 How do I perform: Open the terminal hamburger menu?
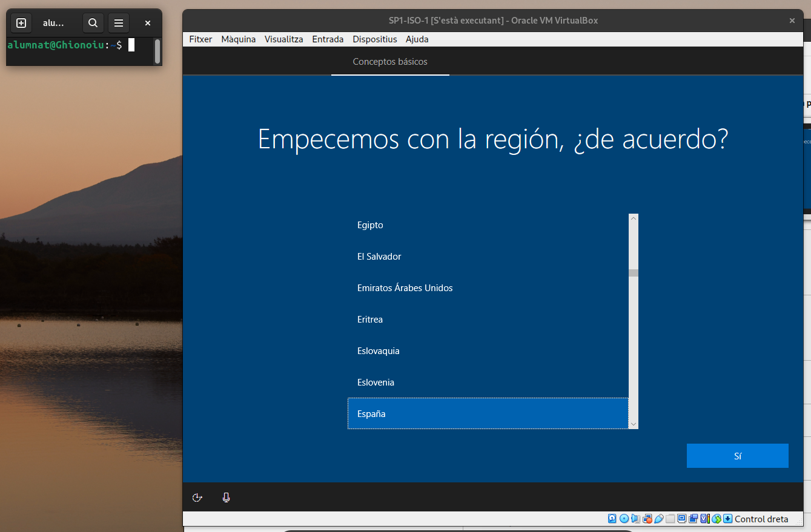(119, 23)
